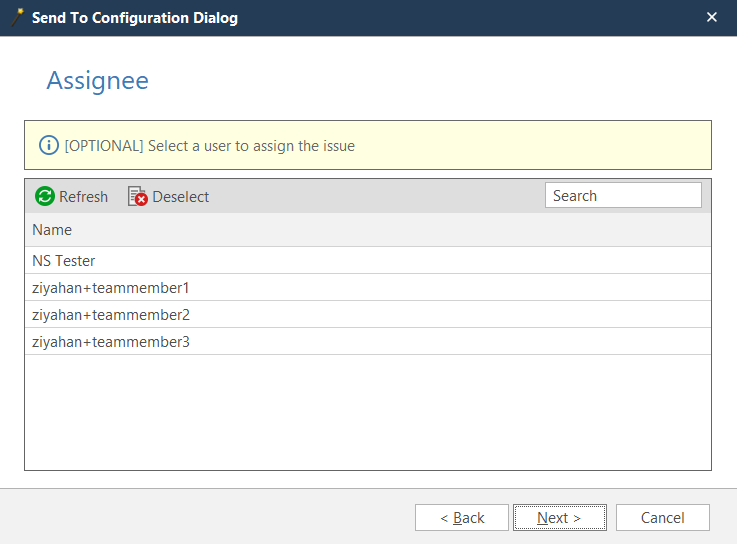Click the green Refresh icon
The height and width of the screenshot is (544, 737).
coord(45,197)
